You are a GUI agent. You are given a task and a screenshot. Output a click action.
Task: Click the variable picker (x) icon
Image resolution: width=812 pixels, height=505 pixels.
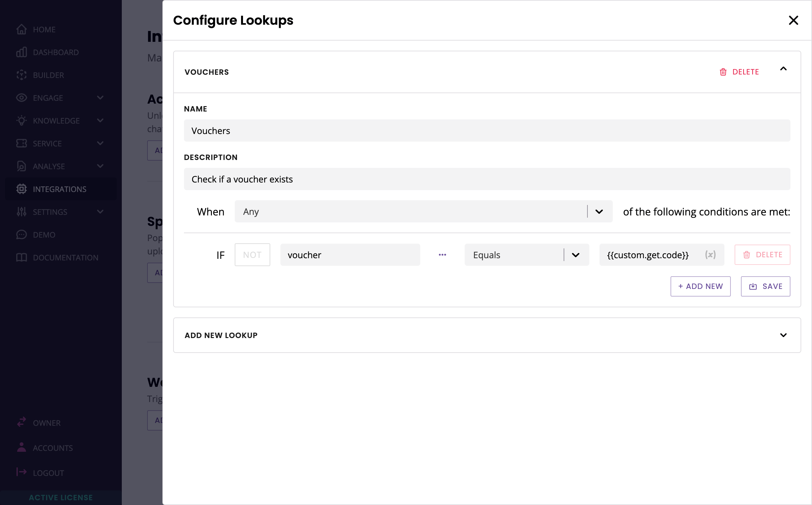click(x=710, y=255)
